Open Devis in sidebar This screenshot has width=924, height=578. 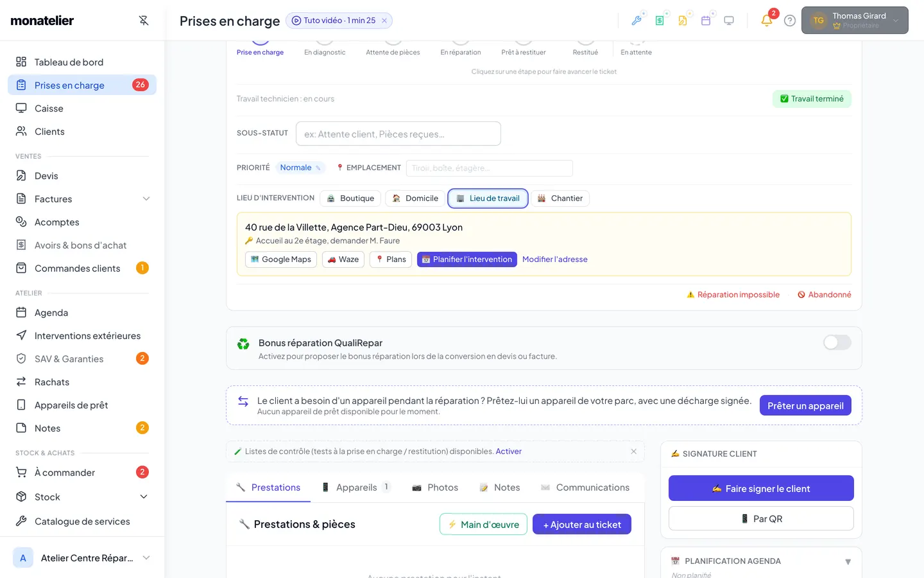82,176
